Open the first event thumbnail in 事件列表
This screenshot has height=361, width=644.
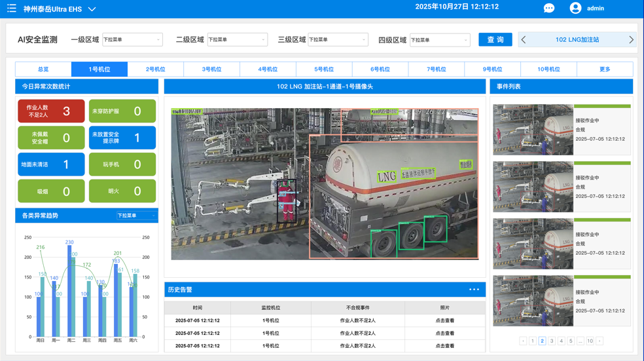tap(533, 130)
